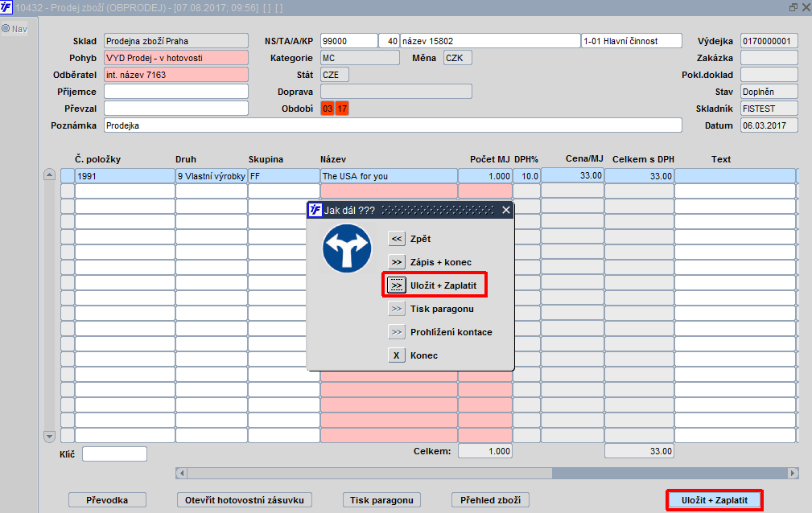Click >> icon beside Zápis + konec
812x513 pixels.
(396, 262)
